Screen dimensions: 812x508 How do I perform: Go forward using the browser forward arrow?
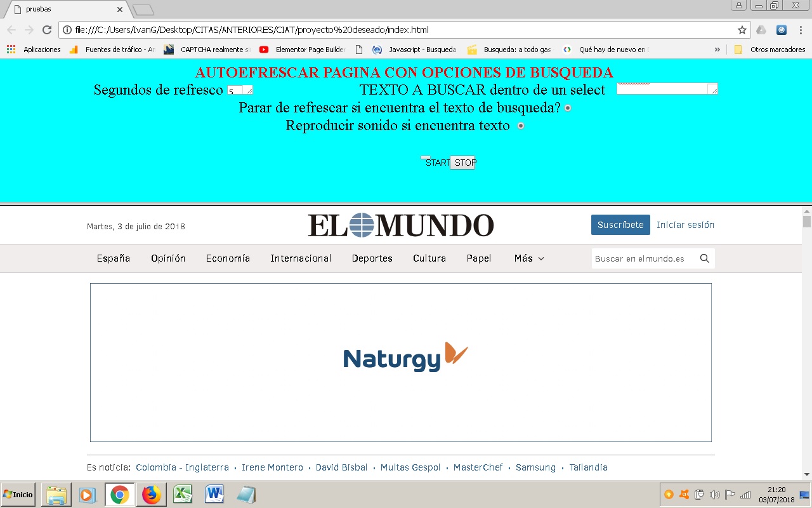tap(29, 30)
